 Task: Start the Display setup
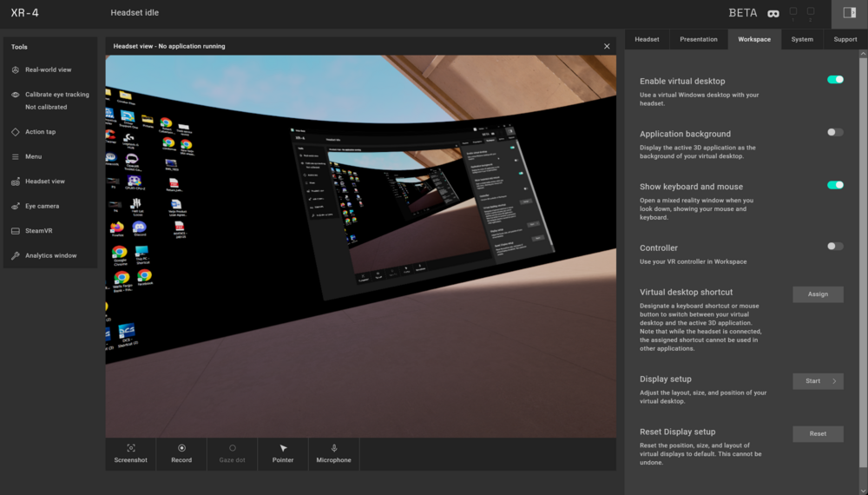click(x=818, y=381)
